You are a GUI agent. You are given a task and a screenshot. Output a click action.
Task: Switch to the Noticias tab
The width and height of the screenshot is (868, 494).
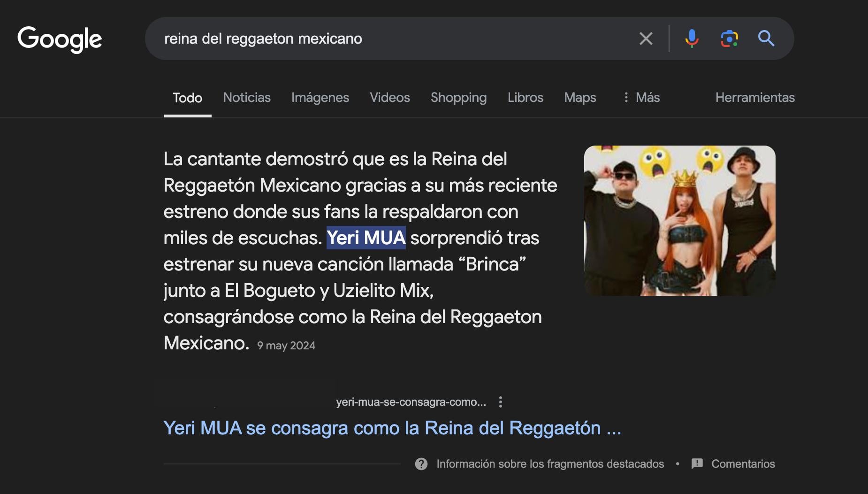coord(247,97)
